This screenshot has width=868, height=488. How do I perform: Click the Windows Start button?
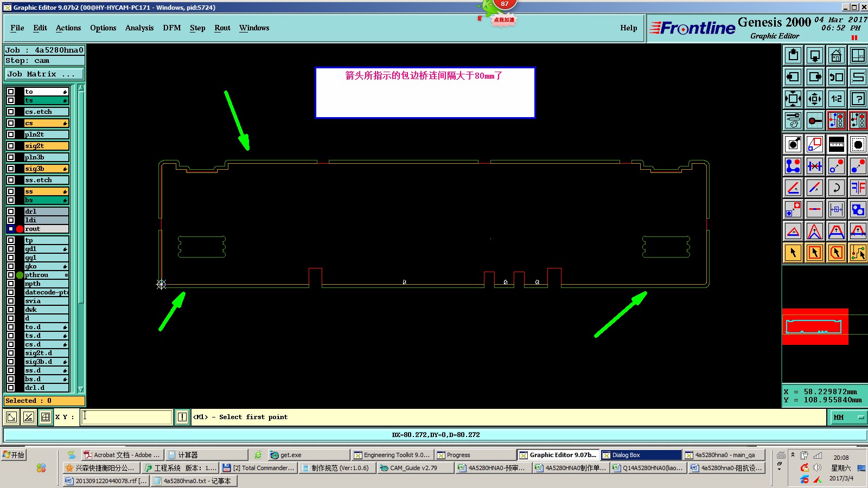pyautogui.click(x=14, y=455)
